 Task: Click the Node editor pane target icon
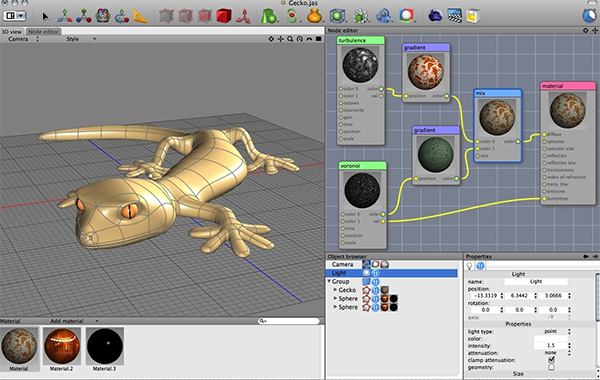[x=585, y=30]
